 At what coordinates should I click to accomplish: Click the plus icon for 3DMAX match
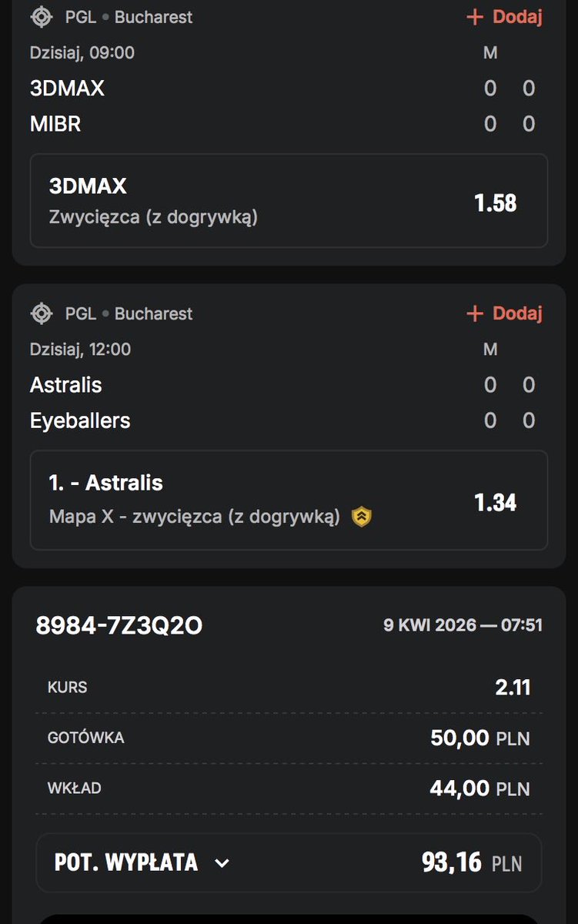coord(475,17)
